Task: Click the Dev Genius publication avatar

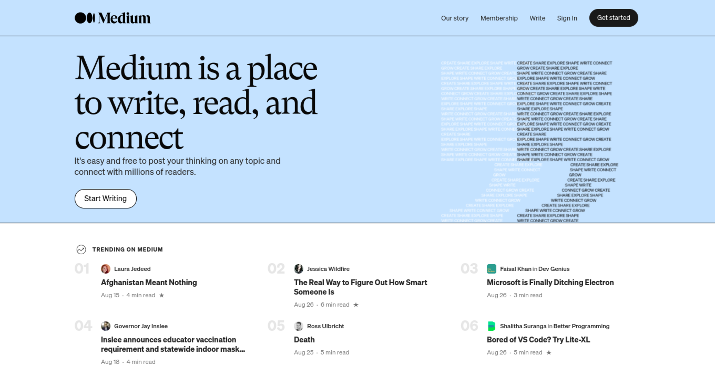Action: click(492, 269)
